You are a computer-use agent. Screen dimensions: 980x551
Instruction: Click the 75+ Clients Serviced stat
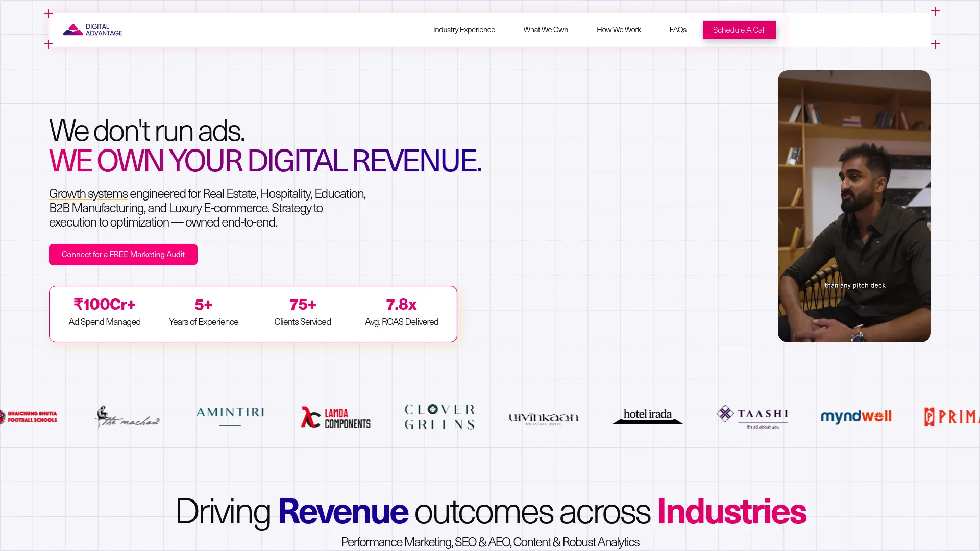(303, 312)
